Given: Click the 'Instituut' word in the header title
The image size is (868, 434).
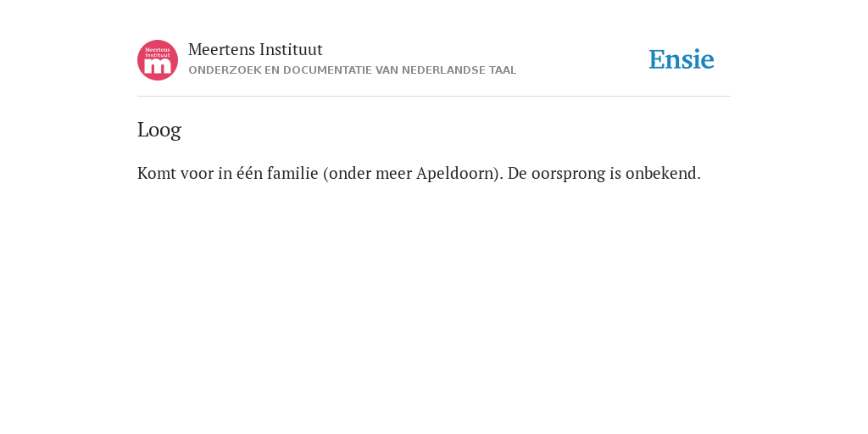Looking at the screenshot, I should click(291, 49).
